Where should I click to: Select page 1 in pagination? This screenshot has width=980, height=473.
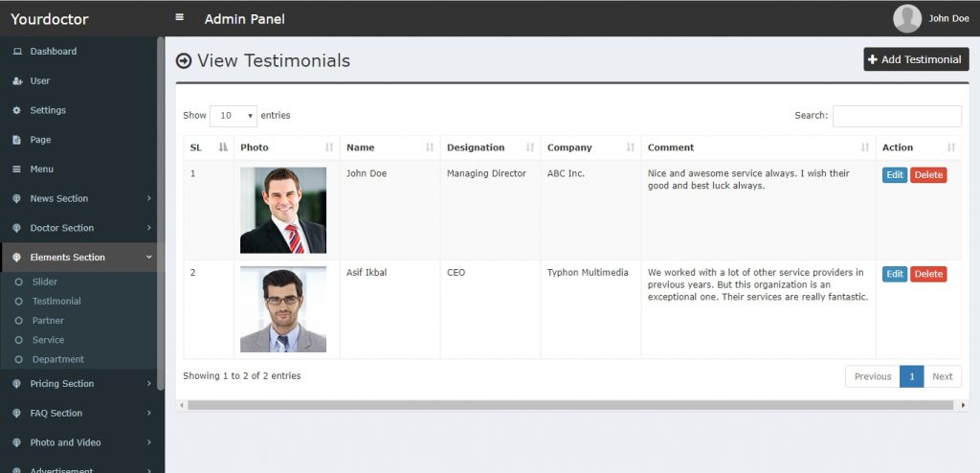tap(912, 376)
